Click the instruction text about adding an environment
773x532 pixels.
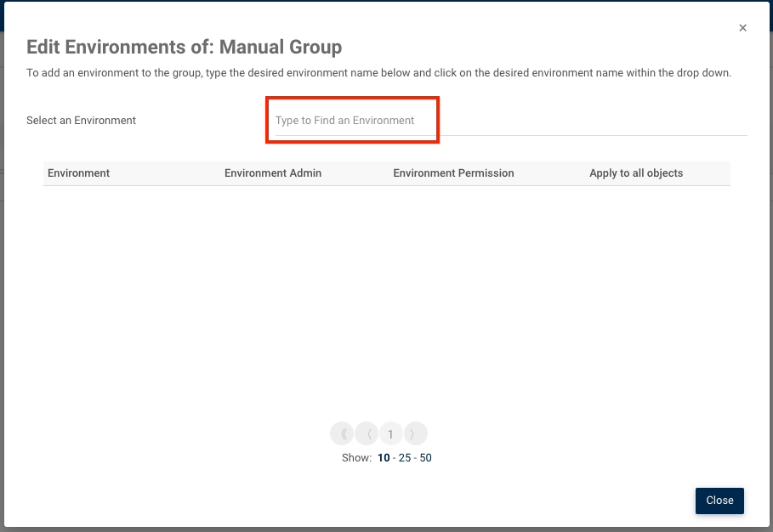[378, 73]
